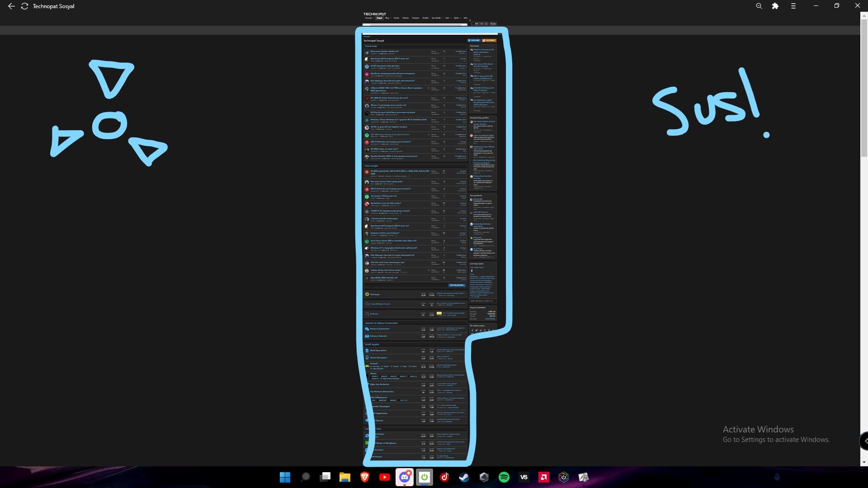This screenshot has width=868, height=488.
Task: Open the Windows Start menu
Action: click(x=285, y=477)
